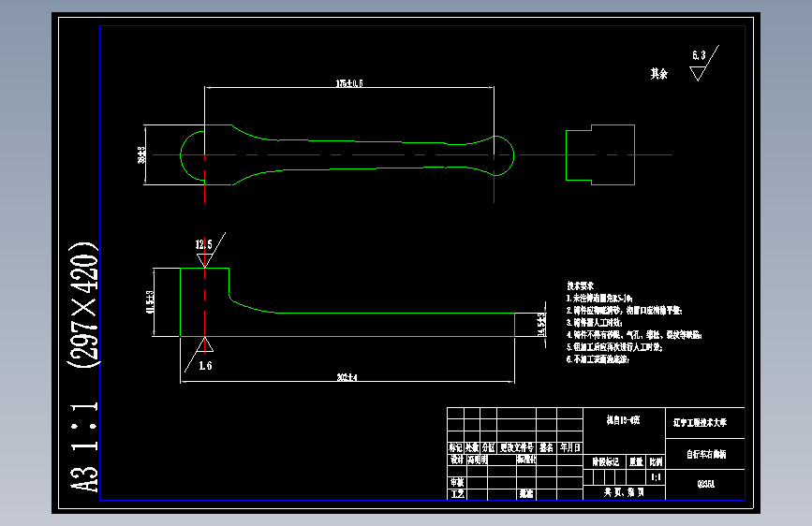Click the 41.5±3 height dimension text
The width and height of the screenshot is (812, 526).
150,301
